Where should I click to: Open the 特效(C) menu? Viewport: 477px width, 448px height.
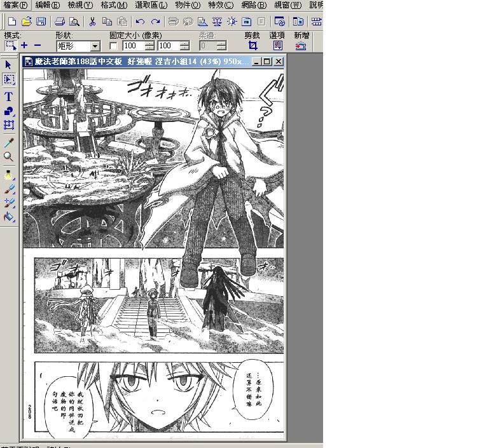point(221,5)
